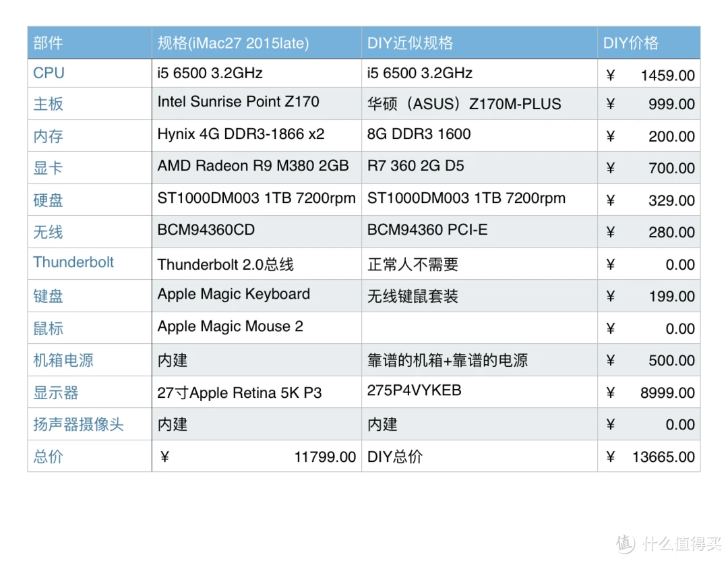
Task: Click the 27寸Apple Retina 5K P3 cell
Action: point(257,392)
